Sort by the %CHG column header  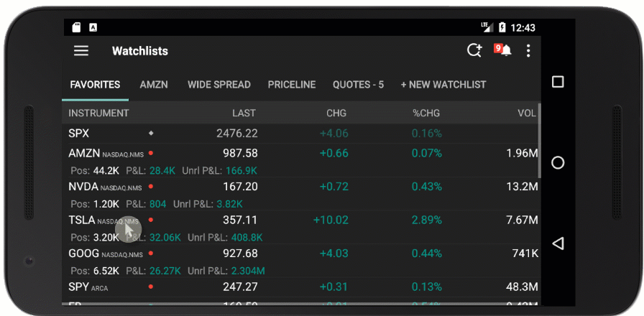point(426,113)
